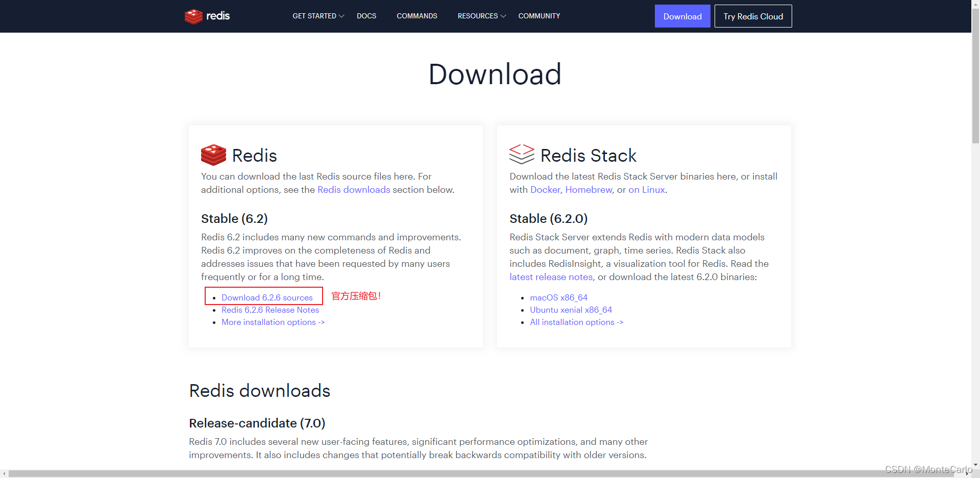Click the red Redis cube icon in the Redis card

pos(213,155)
